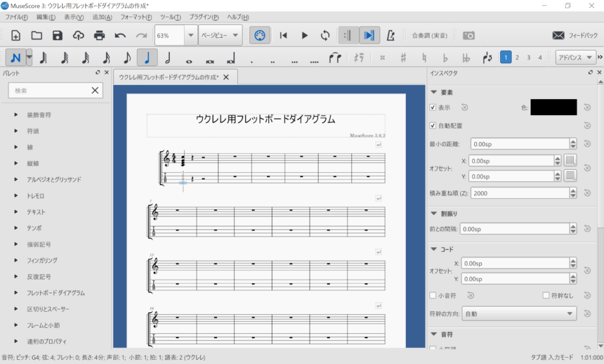Select voice 2 button
Image resolution: width=604 pixels, height=364 pixels.
[x=517, y=57]
